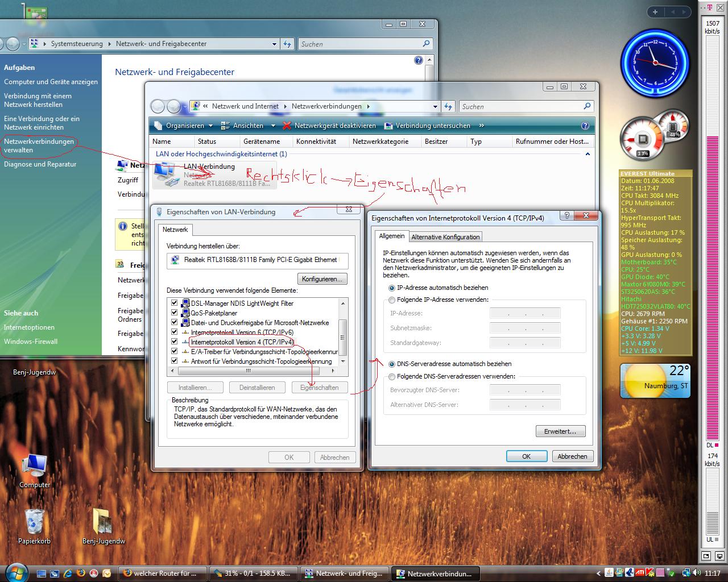This screenshot has height=582, width=728.
Task: Open the Computer desktop icon
Action: point(35,471)
